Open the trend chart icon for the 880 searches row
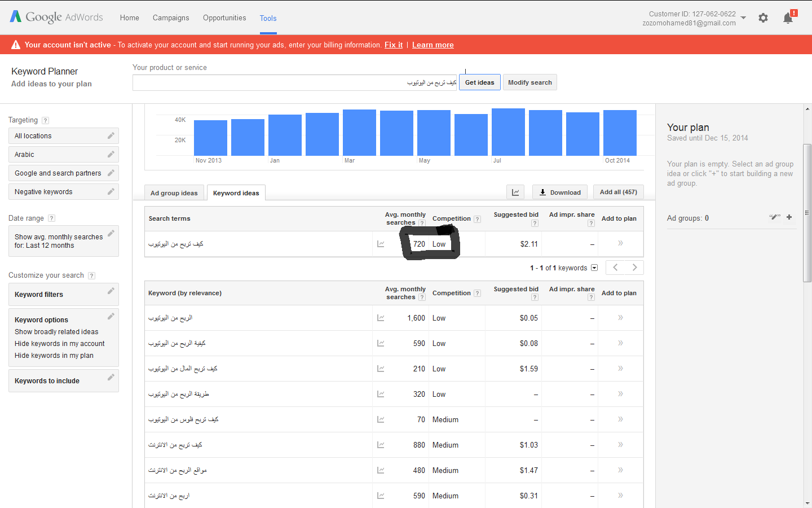 point(381,445)
